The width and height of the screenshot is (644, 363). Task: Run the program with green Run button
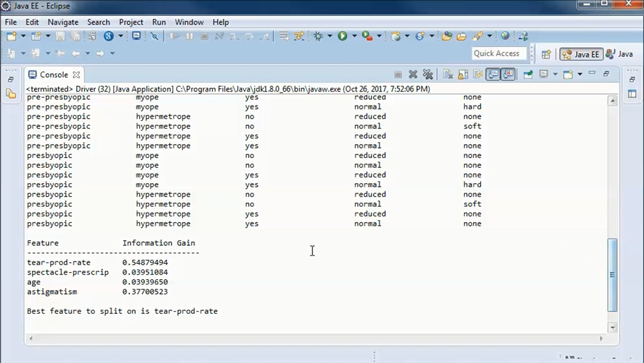(x=342, y=36)
